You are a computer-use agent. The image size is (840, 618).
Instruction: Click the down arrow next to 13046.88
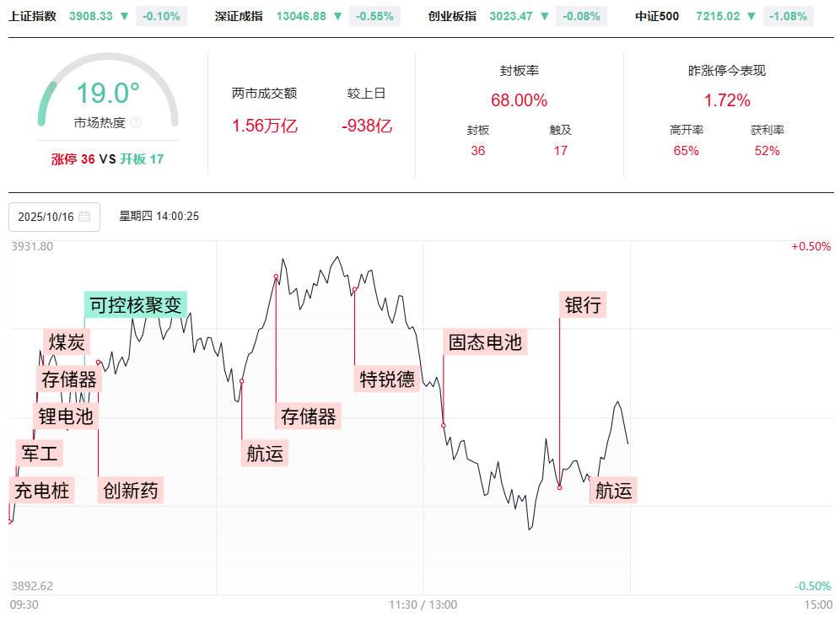pos(338,16)
